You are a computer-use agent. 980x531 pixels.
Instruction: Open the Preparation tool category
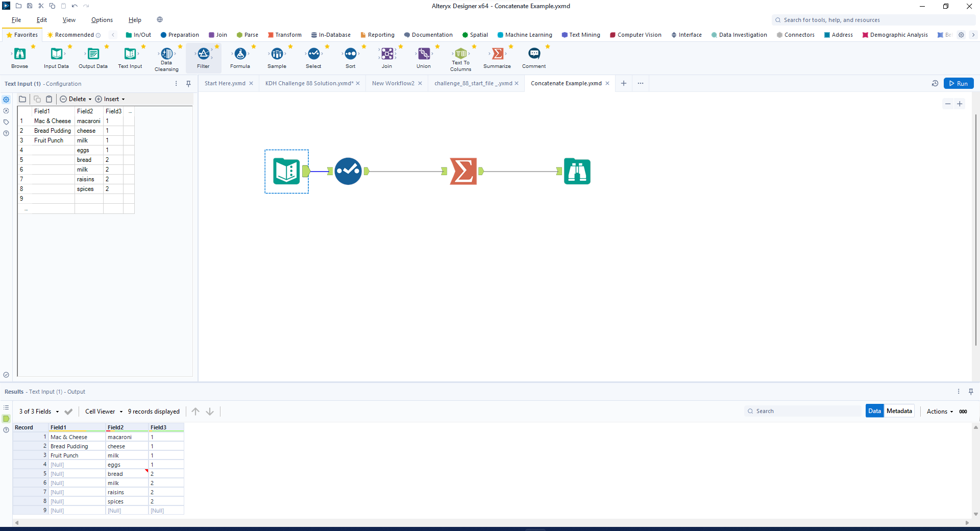click(x=180, y=35)
